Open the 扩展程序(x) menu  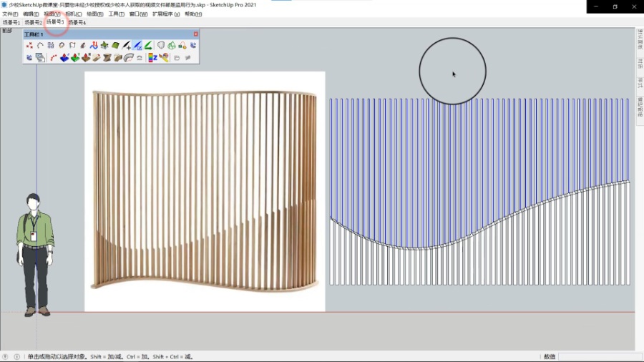166,14
